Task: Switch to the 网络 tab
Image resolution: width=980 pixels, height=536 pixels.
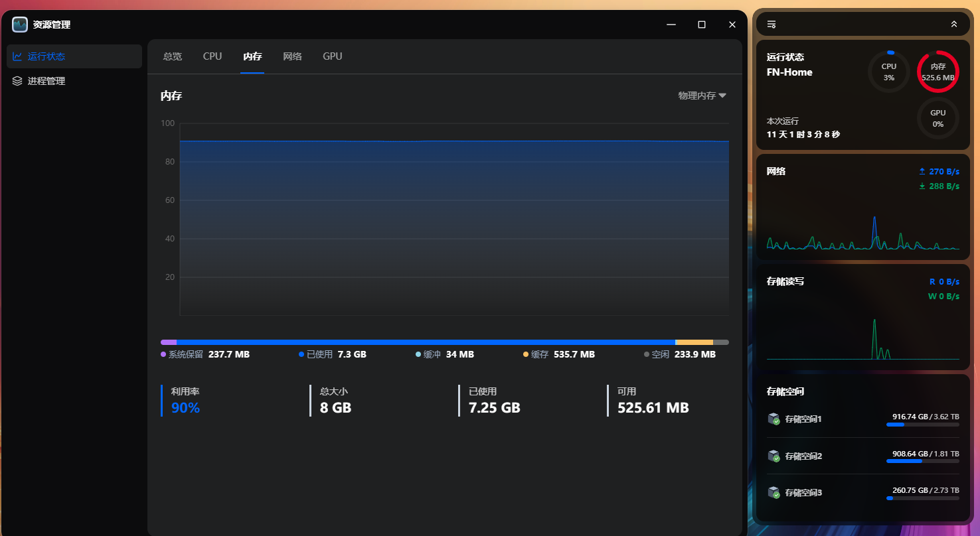Action: pos(292,56)
